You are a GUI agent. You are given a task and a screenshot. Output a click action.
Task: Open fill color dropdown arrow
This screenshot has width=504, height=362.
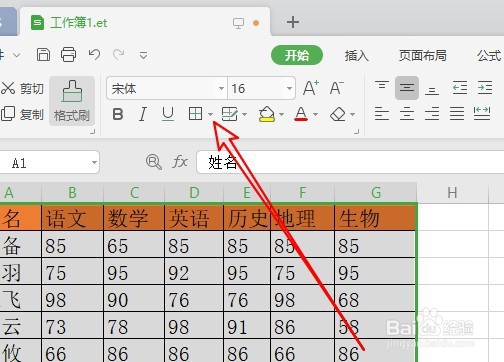(x=282, y=115)
